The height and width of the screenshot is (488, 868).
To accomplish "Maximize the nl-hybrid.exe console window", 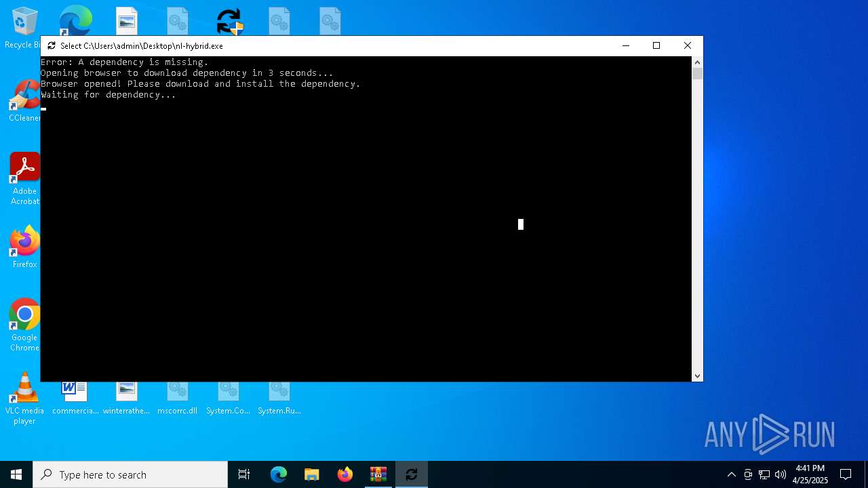I will click(x=656, y=46).
